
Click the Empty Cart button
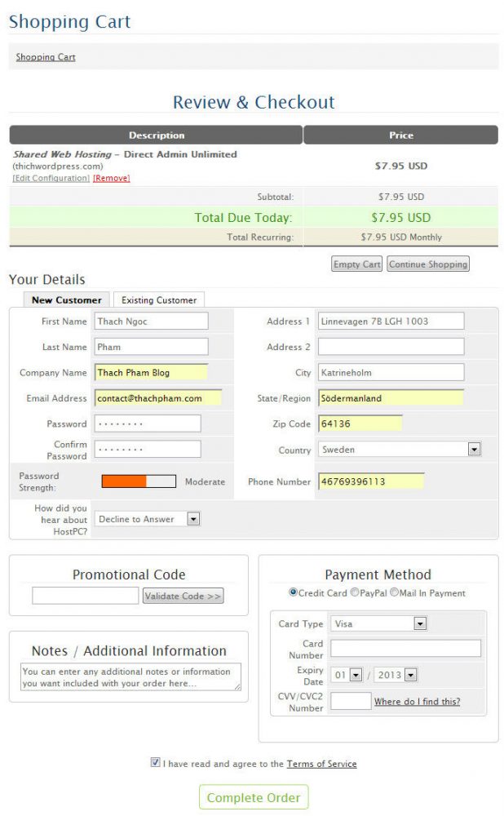357,264
